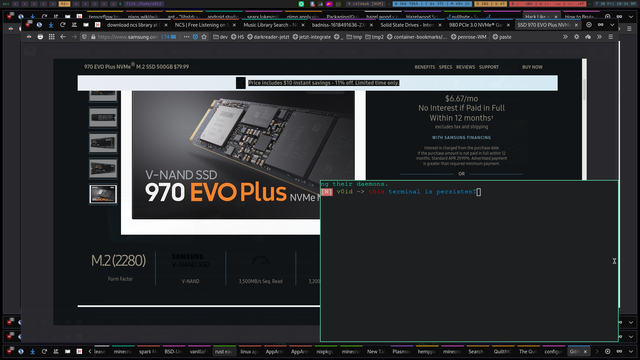Image resolution: width=640 pixels, height=360 pixels.
Task: Toggle the bookmark star for this page
Action: tap(204, 37)
